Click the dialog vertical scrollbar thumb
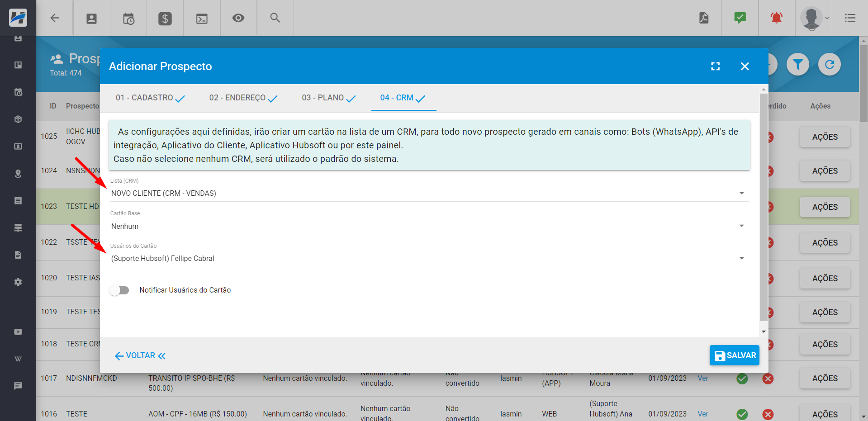 [764, 207]
